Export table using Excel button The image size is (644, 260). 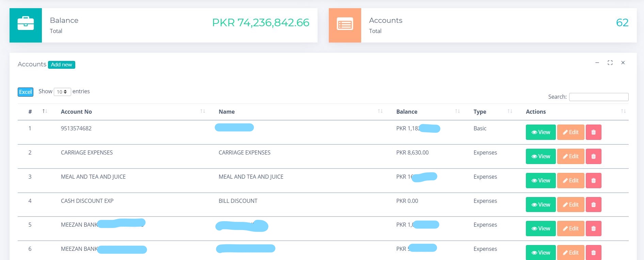[x=26, y=92]
